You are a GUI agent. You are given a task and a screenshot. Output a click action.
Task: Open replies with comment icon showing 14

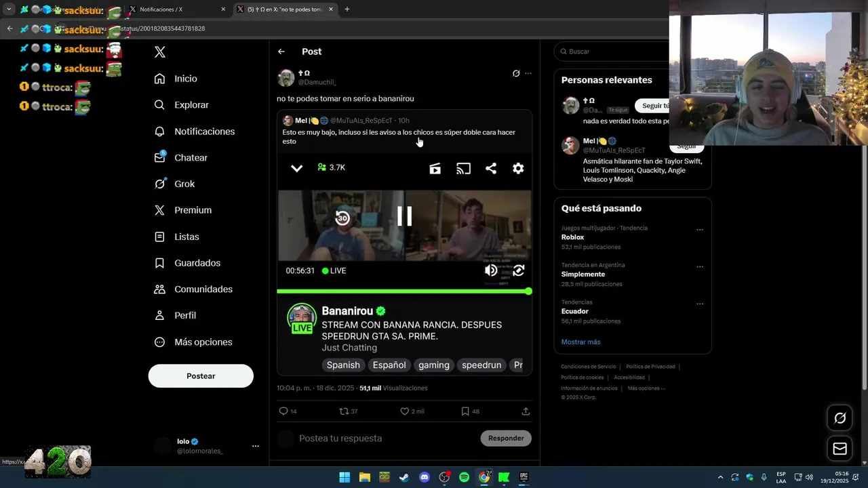(x=283, y=411)
